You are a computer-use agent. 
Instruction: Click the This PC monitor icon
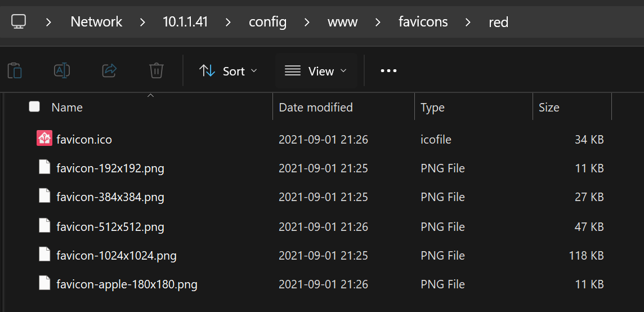(x=19, y=21)
